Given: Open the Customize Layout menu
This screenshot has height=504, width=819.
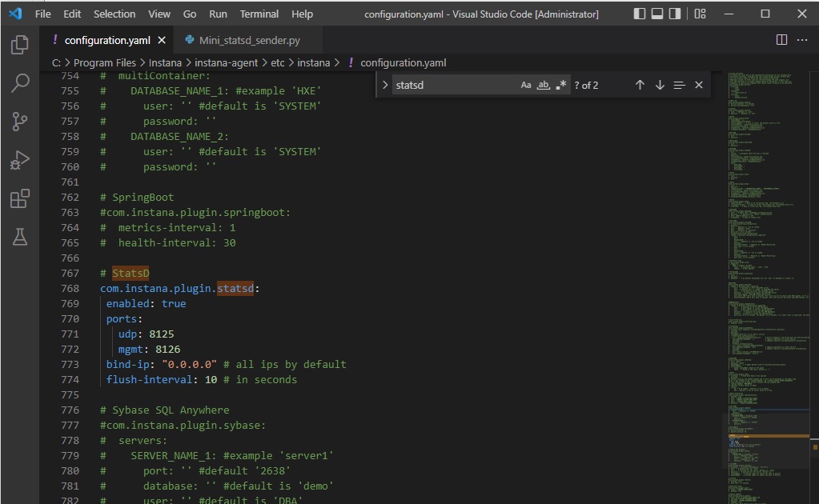Looking at the screenshot, I should 700,14.
